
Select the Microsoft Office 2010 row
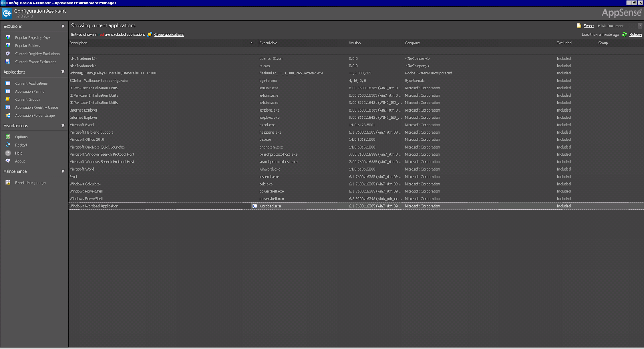click(x=356, y=140)
